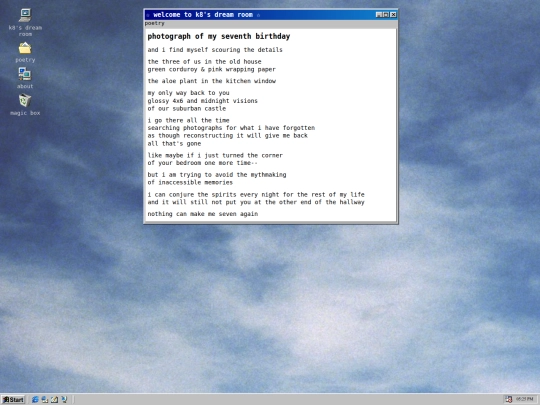Click the Start button on the taskbar
540x405 pixels.
coord(13,399)
